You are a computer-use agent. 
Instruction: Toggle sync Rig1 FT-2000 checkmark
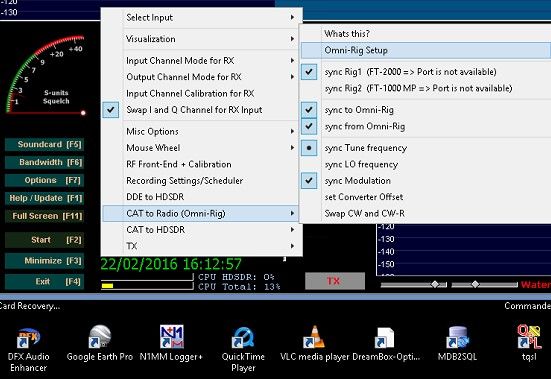click(x=309, y=72)
